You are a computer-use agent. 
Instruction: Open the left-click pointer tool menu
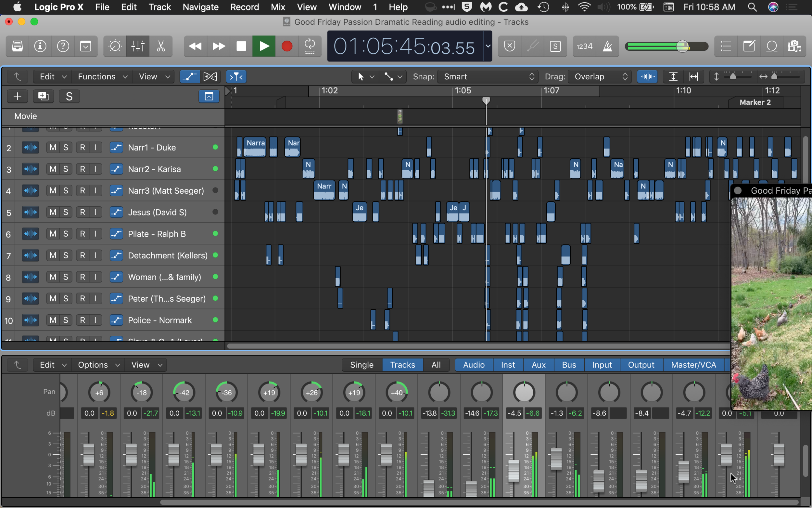click(365, 77)
